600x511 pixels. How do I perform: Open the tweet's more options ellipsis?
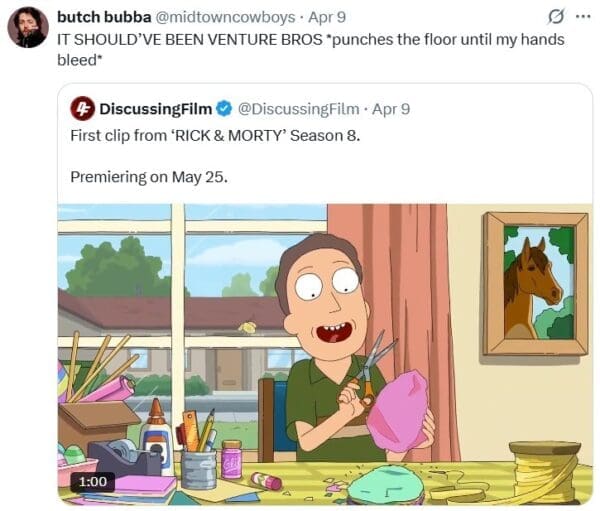pyautogui.click(x=583, y=17)
